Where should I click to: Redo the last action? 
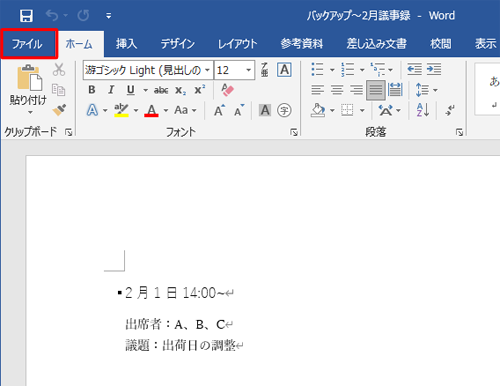pyautogui.click(x=83, y=15)
